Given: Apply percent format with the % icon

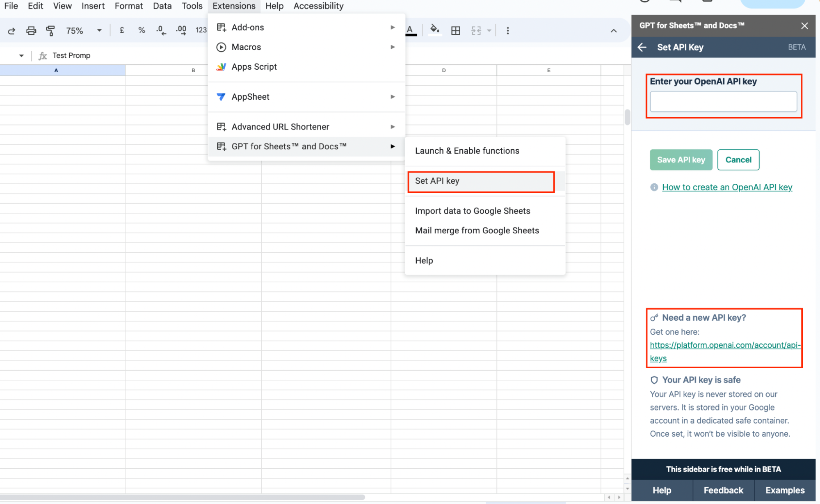Looking at the screenshot, I should coord(142,30).
